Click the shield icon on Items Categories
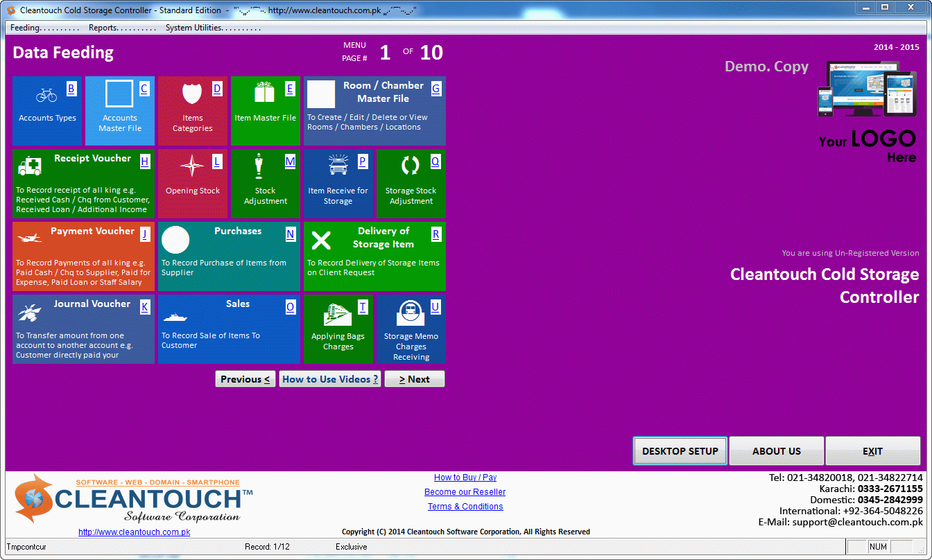932x560 pixels. tap(192, 94)
